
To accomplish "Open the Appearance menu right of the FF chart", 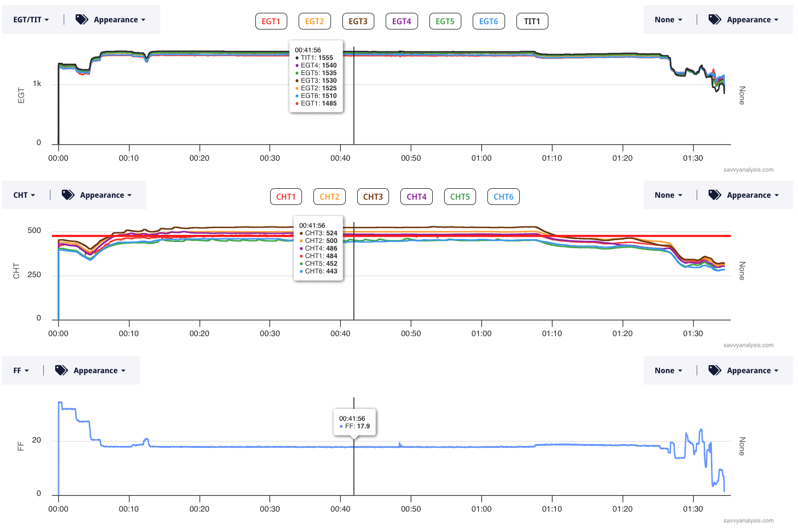I will pos(752,370).
